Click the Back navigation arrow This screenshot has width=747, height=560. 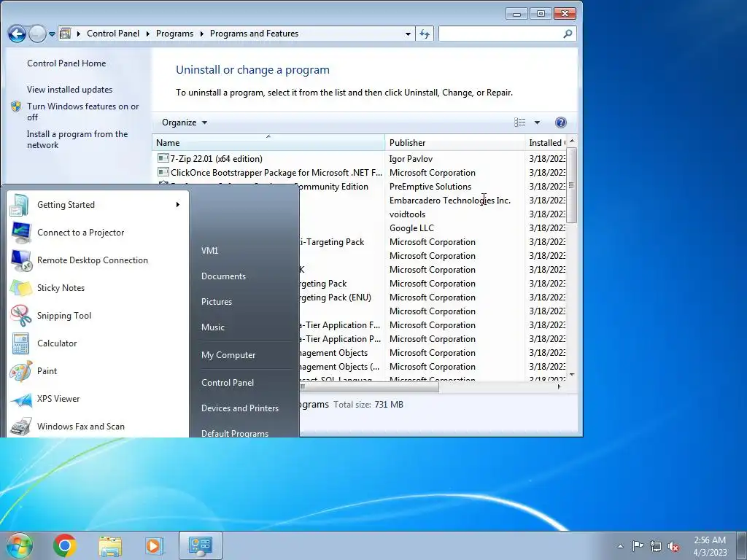[x=17, y=34]
